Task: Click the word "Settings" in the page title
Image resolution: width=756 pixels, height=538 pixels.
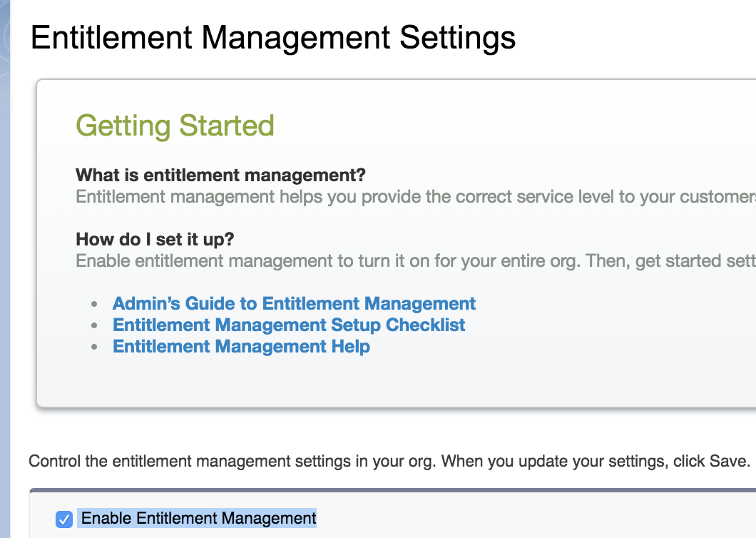Action: 457,38
